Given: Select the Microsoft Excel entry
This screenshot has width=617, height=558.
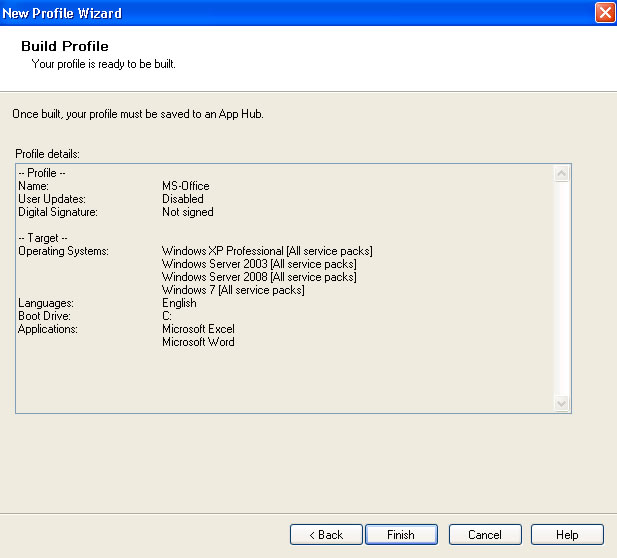Looking at the screenshot, I should (x=198, y=329).
